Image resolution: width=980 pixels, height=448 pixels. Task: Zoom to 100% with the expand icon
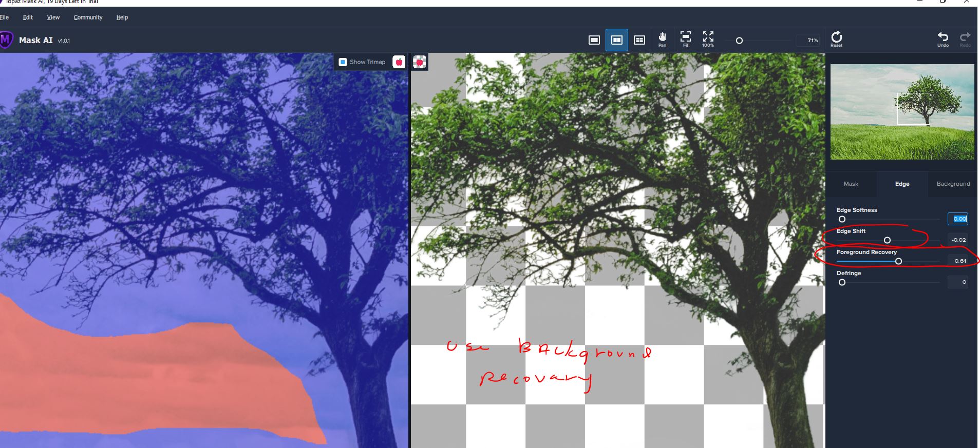[708, 38]
